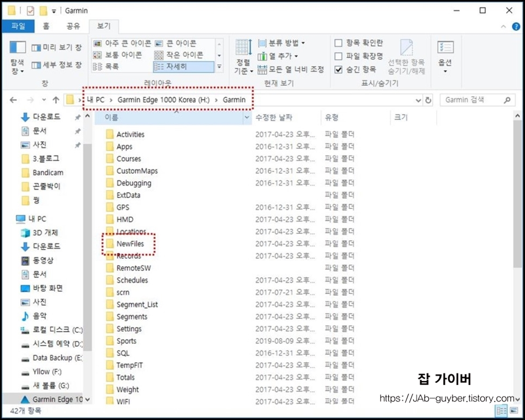The width and height of the screenshot is (525, 420).
Task: Go back with the left arrow
Action: coord(13,100)
